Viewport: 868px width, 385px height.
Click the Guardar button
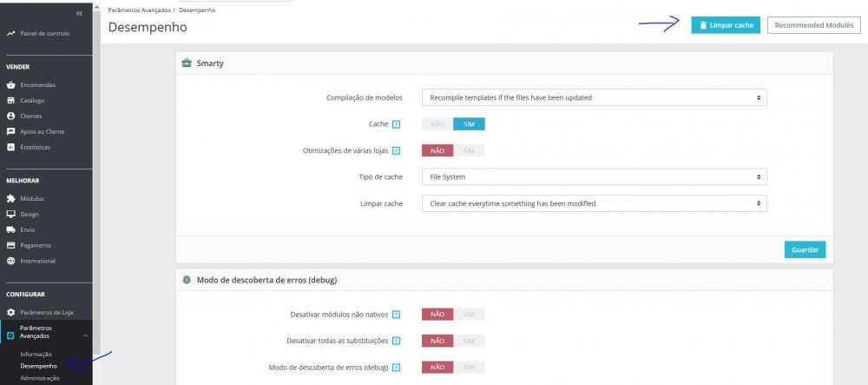coord(805,249)
